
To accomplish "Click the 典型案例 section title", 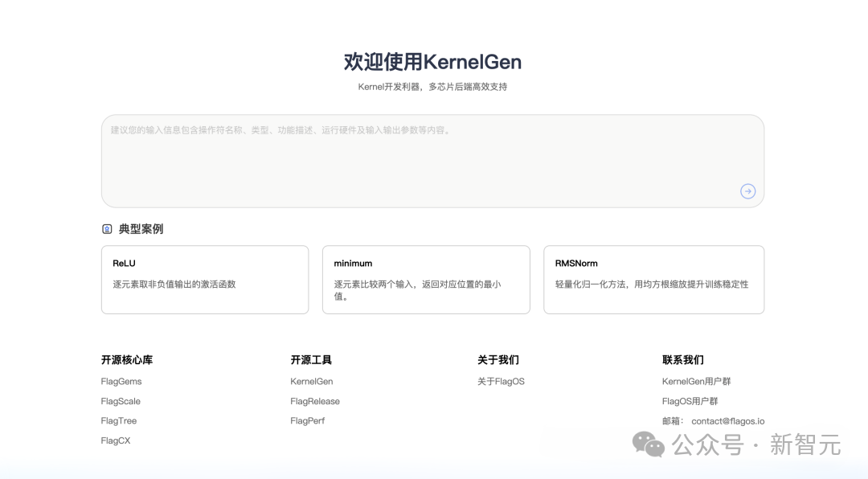I will click(x=141, y=229).
